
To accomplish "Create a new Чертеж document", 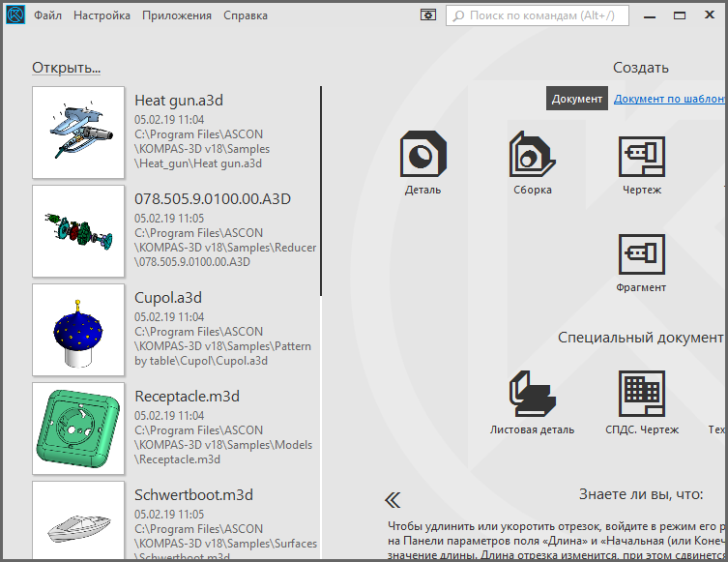I will (x=642, y=164).
